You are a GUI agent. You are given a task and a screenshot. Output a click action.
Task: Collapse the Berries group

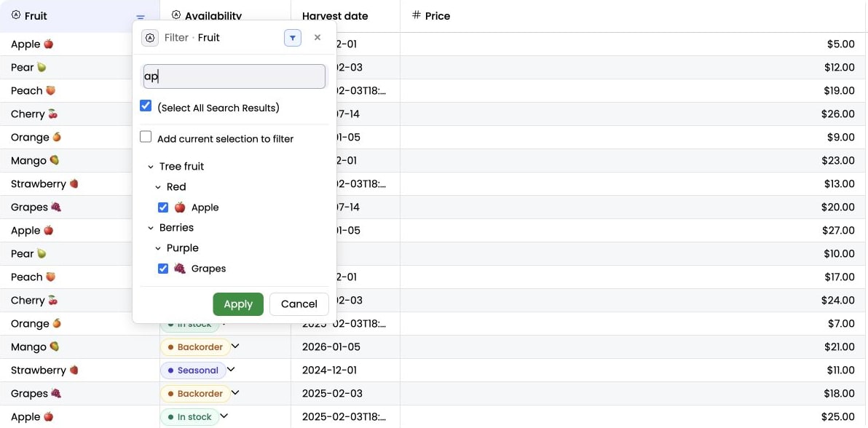coord(151,228)
